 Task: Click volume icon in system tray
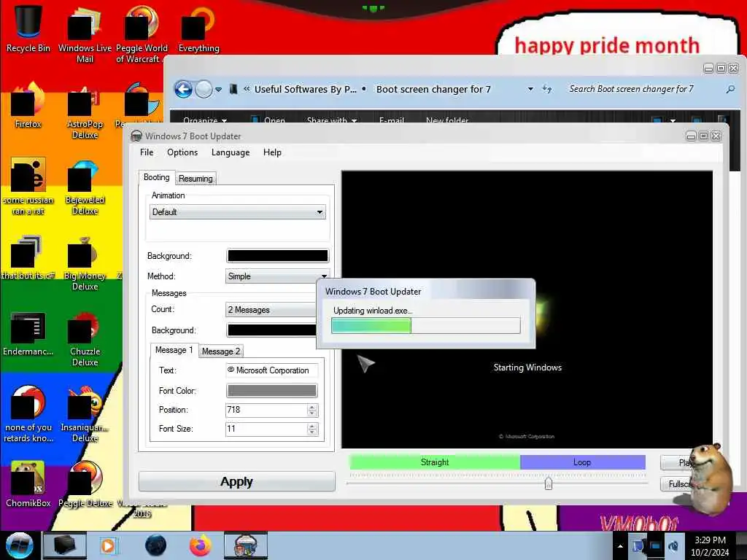coord(673,546)
